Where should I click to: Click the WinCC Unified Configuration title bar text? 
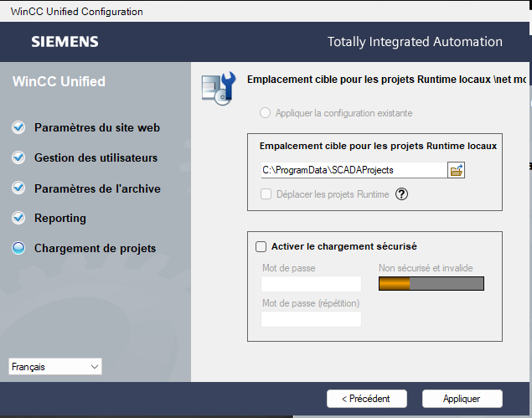77,12
